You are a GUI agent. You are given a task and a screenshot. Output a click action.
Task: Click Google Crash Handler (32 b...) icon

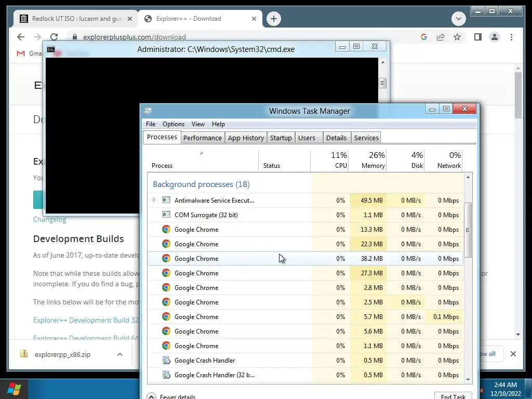[166, 375]
